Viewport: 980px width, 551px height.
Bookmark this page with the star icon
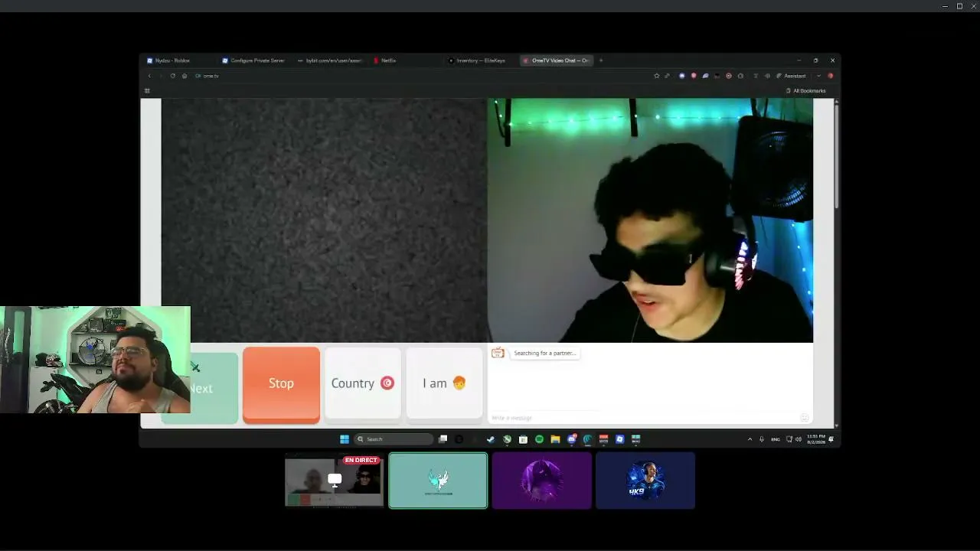656,76
